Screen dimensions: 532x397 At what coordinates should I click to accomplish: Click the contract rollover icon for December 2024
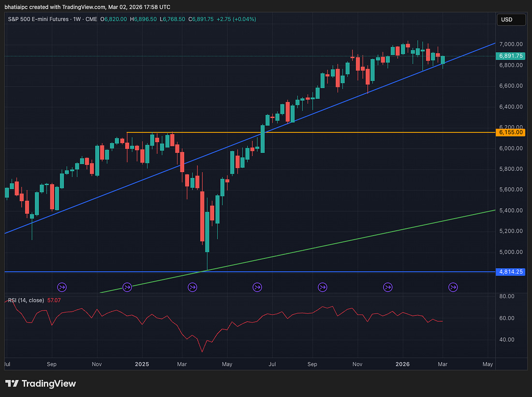tap(127, 287)
